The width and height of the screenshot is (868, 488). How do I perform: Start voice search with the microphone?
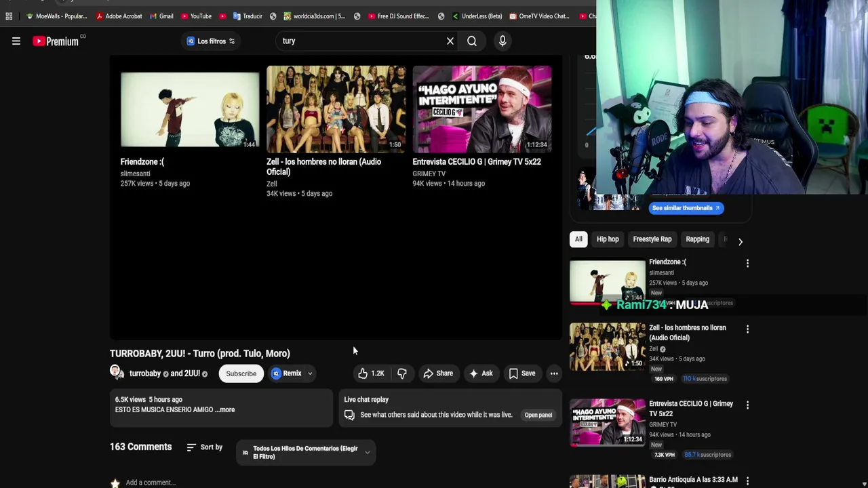(502, 41)
